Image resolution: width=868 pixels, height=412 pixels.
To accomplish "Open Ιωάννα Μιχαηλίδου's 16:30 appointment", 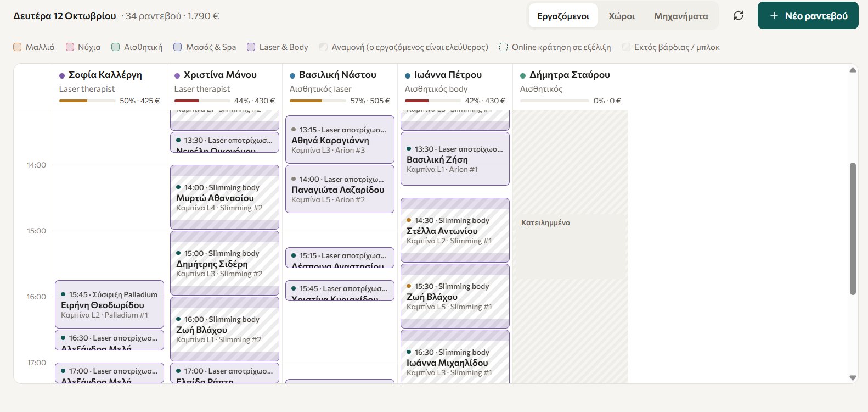I will (x=455, y=357).
